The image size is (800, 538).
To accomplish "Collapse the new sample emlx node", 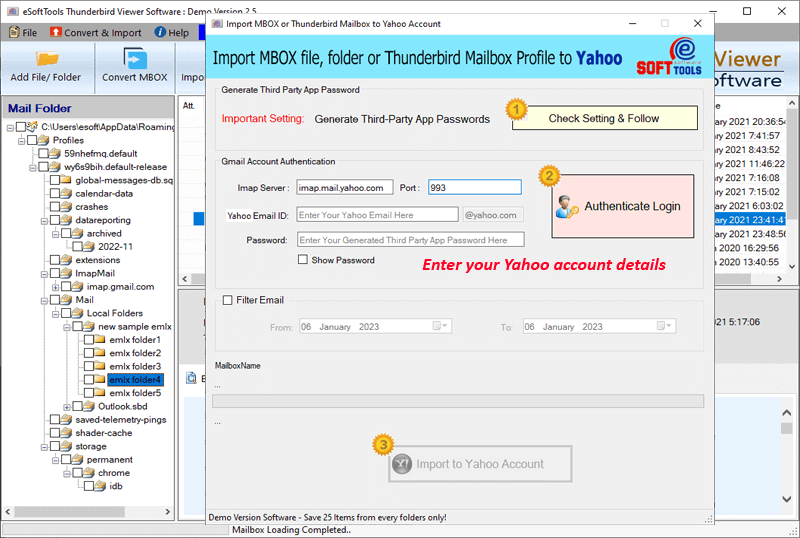I will click(66, 327).
